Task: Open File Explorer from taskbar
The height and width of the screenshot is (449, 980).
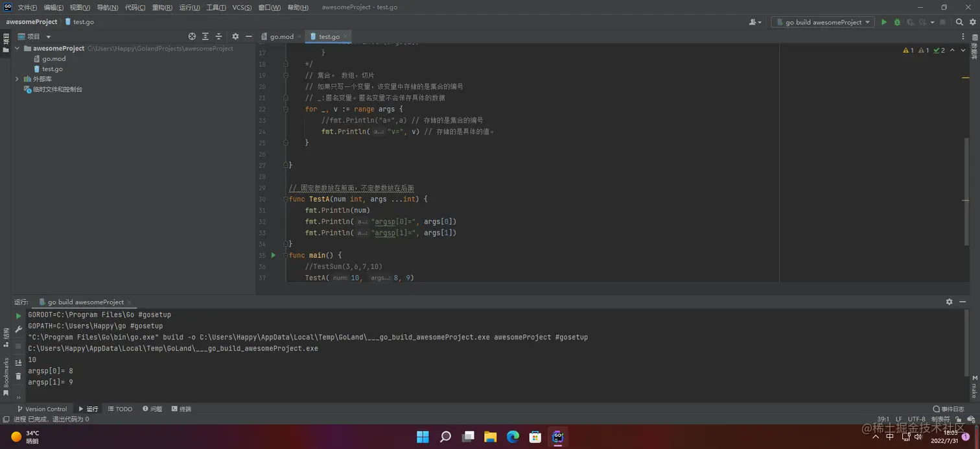Action: (490, 437)
